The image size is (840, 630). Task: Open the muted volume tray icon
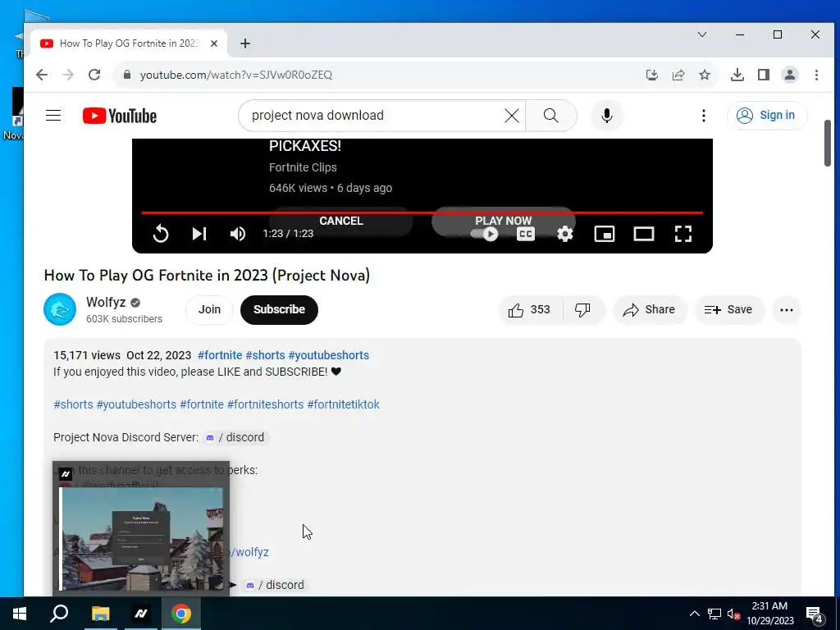tap(733, 614)
